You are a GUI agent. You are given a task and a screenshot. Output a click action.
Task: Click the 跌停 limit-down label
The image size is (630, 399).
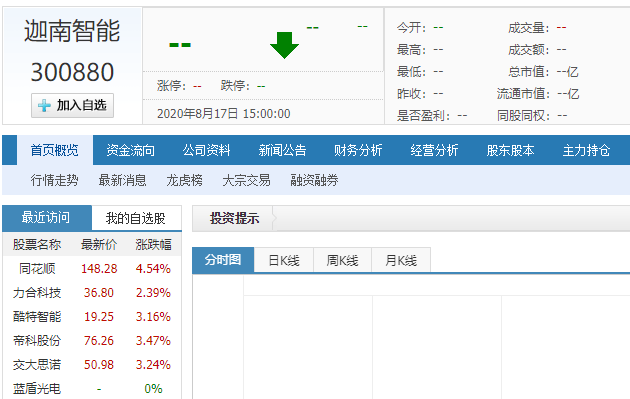[x=235, y=86]
